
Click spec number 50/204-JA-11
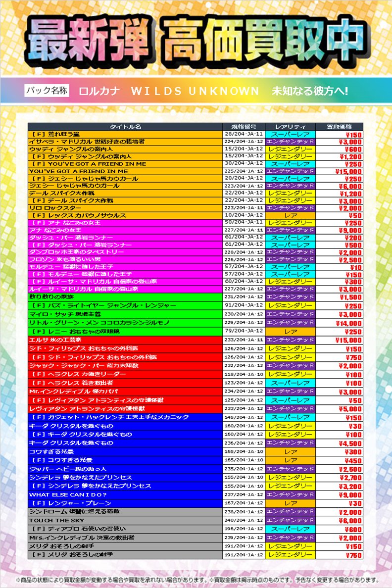244,223
